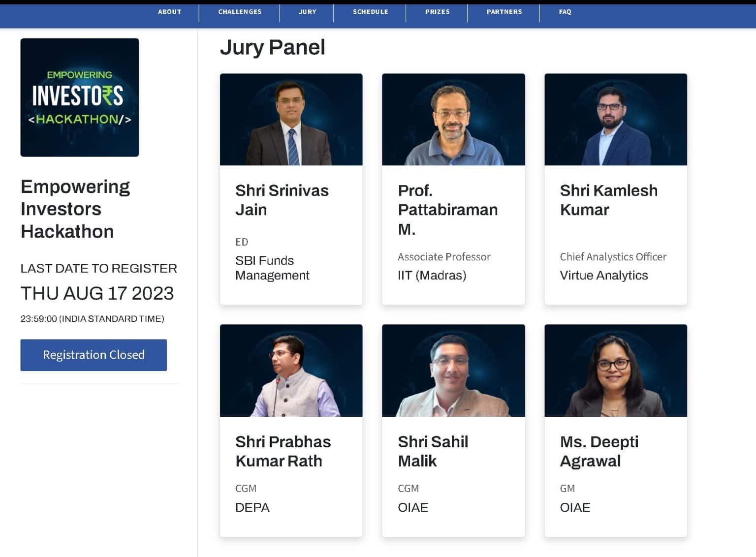
Task: Open the FAQ menu item
Action: (565, 12)
